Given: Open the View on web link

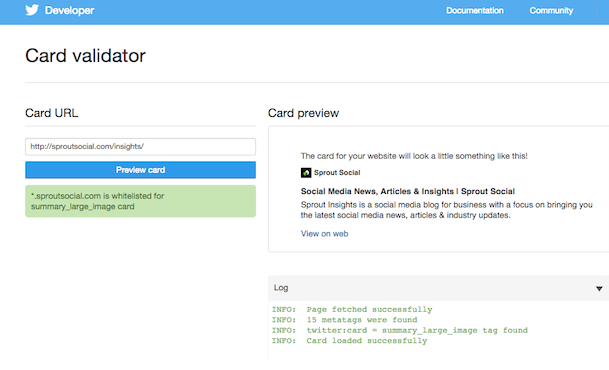Looking at the screenshot, I should click(x=324, y=234).
